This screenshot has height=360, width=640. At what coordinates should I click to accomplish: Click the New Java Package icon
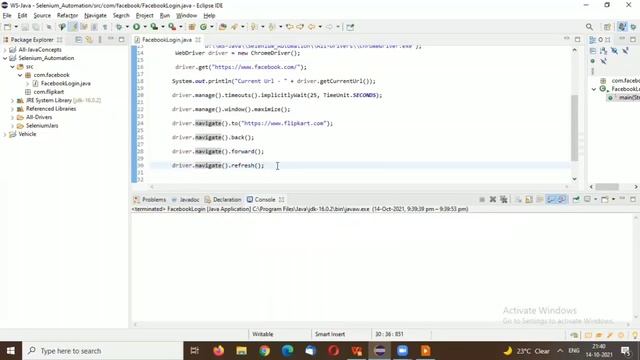point(191,27)
